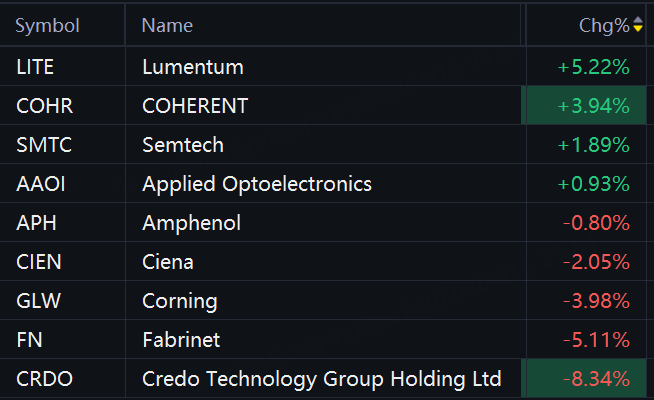Open Applied Optoelectronics entry
Viewport: 654px width, 400px height.
(x=257, y=184)
